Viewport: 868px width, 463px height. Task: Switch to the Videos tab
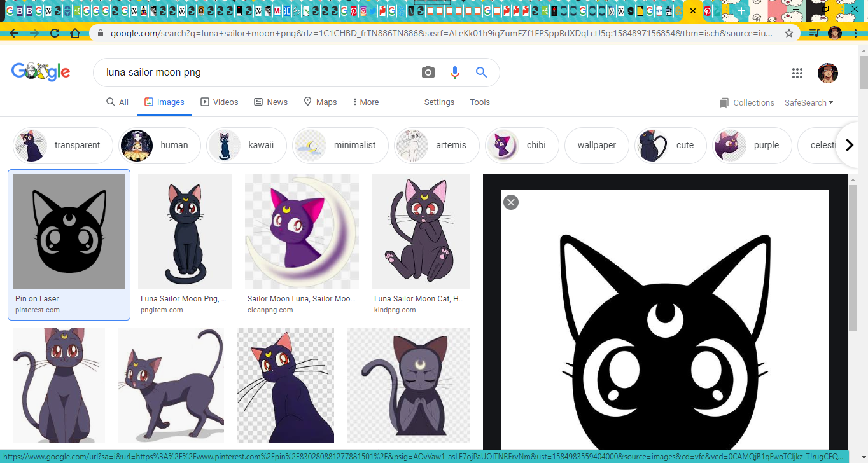[220, 102]
